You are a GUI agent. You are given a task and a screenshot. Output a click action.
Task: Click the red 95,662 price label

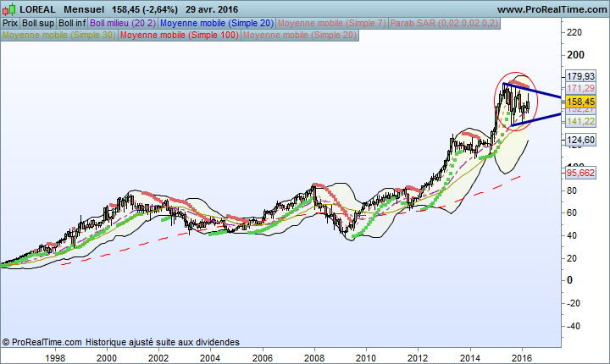pyautogui.click(x=580, y=173)
